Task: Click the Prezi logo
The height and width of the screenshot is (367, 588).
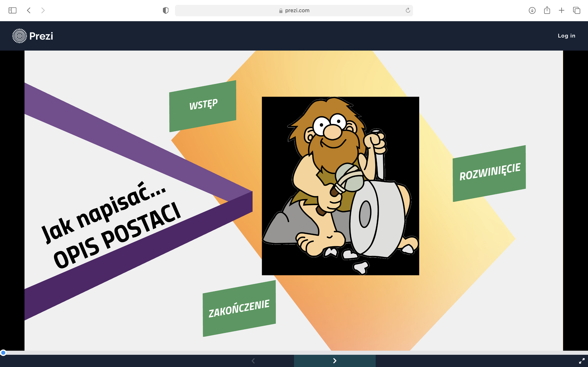Action: coord(32,36)
